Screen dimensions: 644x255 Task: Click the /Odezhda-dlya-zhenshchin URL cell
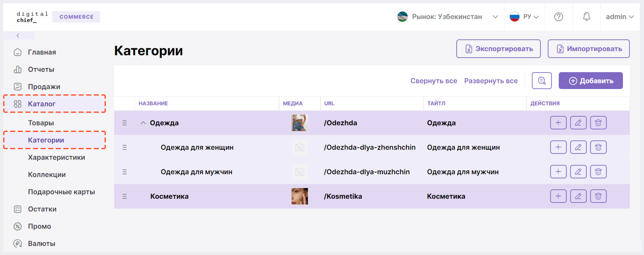370,147
